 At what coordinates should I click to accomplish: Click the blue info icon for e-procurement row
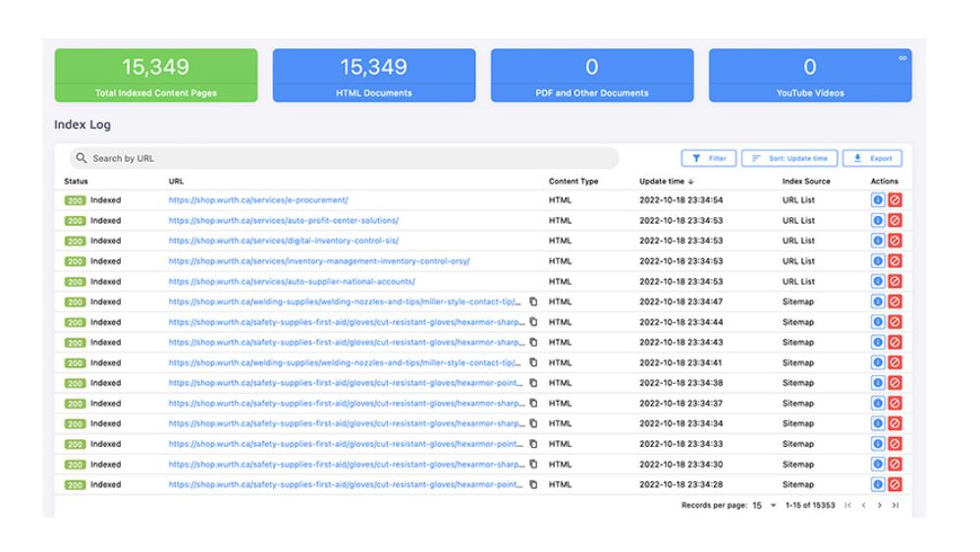878,199
